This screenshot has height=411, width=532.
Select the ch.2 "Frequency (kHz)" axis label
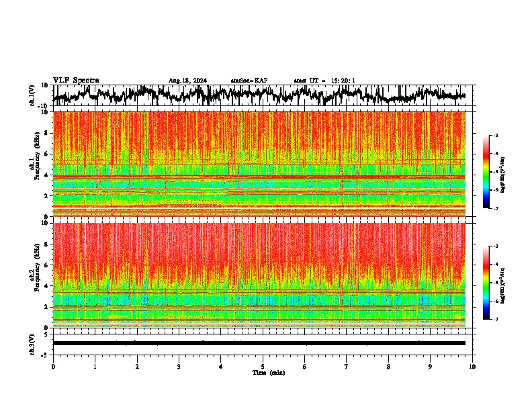(x=38, y=267)
